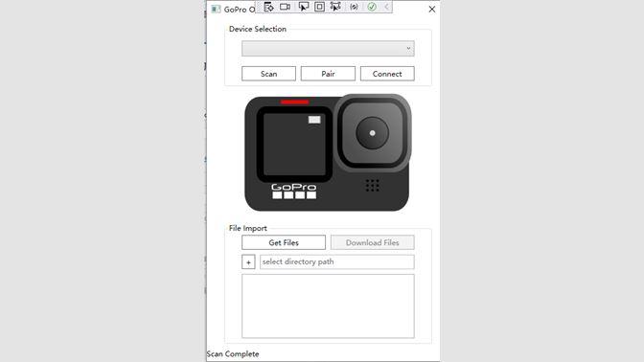This screenshot has height=362, width=644.
Task: Close the GoPro window
Action: click(431, 9)
